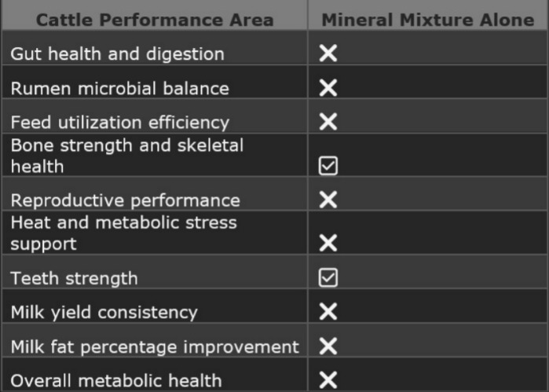
Task: Click the X icon for Milk fat percentage improvement
Action: coord(328,346)
